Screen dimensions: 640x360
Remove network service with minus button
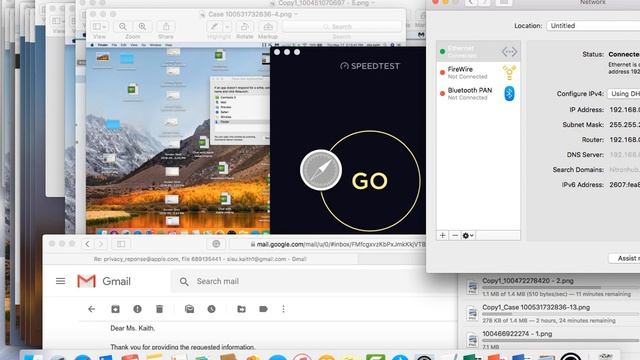455,236
